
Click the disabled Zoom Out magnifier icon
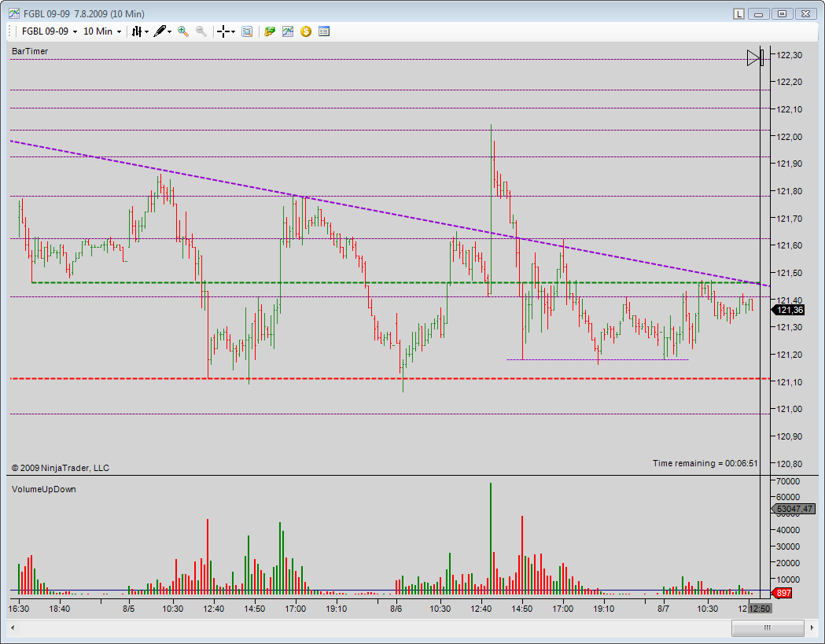coord(201,31)
